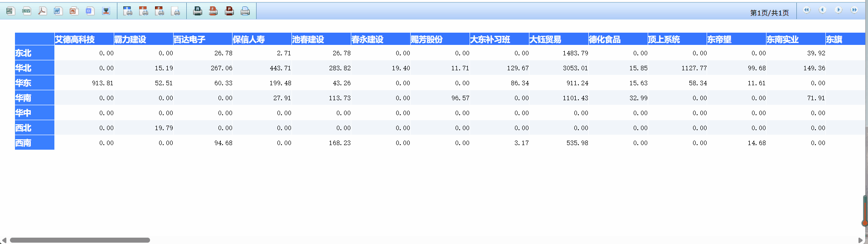Image resolution: width=868 pixels, height=244 pixels.
Task: Select the '大钰贸易' column header
Action: pyautogui.click(x=559, y=39)
